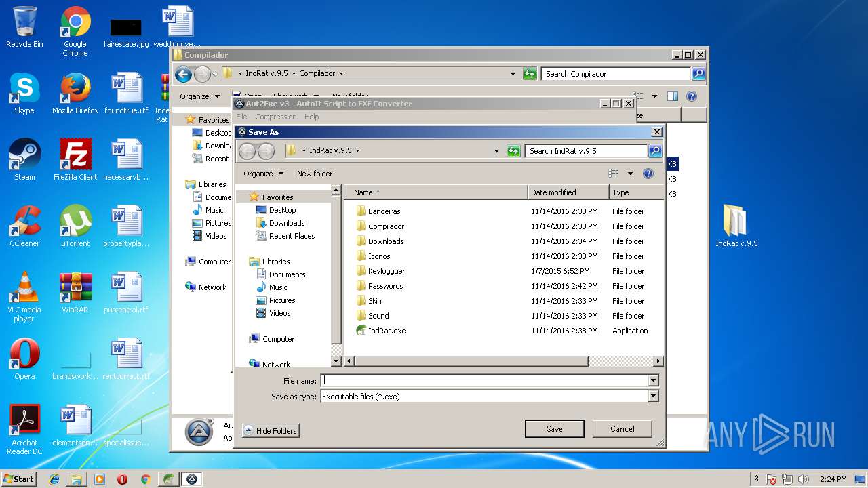Viewport: 868px width, 488px height.
Task: Open Organize menu in Save As dialog
Action: point(263,174)
